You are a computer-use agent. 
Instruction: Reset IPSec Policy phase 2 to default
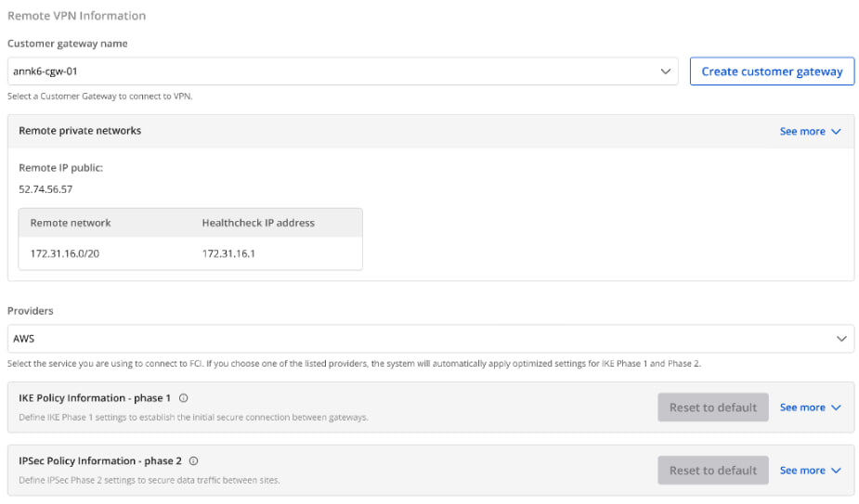pyautogui.click(x=712, y=471)
